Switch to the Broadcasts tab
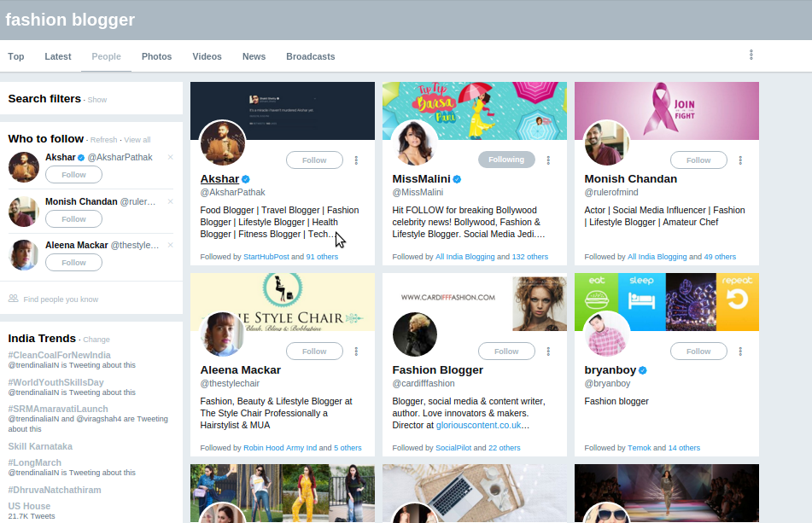This screenshot has width=812, height=523. [311, 56]
